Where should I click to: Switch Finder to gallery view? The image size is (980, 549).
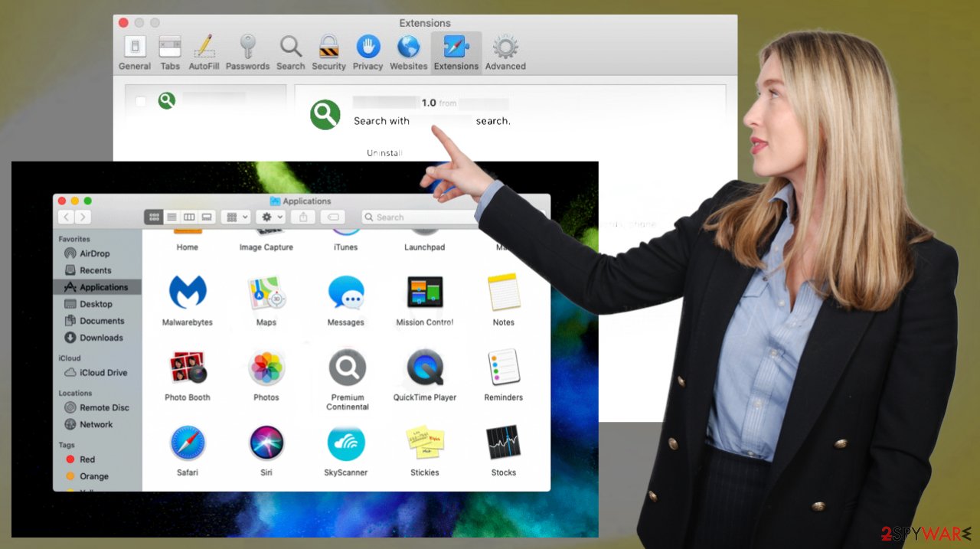coord(207,217)
